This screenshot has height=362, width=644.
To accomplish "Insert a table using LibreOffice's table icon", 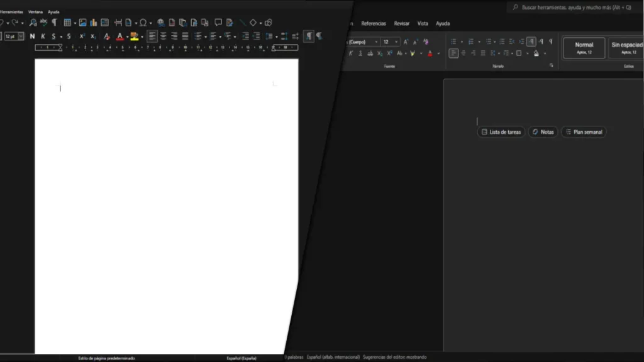I will click(x=68, y=23).
